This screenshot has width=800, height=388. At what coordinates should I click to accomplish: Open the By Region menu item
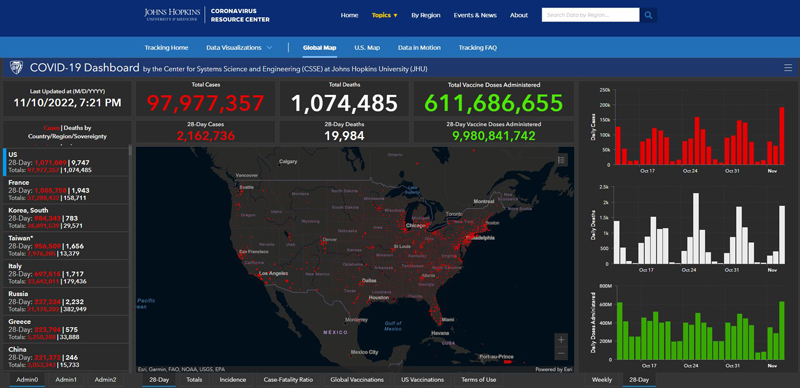click(426, 15)
